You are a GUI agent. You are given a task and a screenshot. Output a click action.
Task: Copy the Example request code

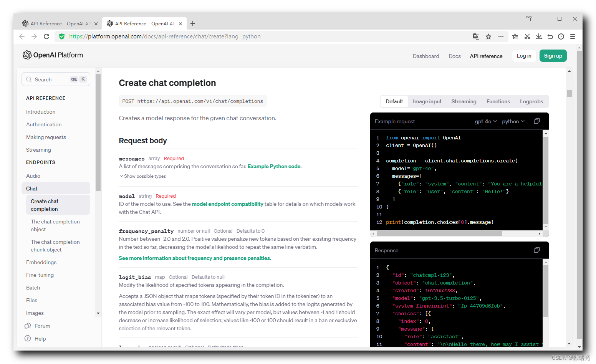(537, 121)
